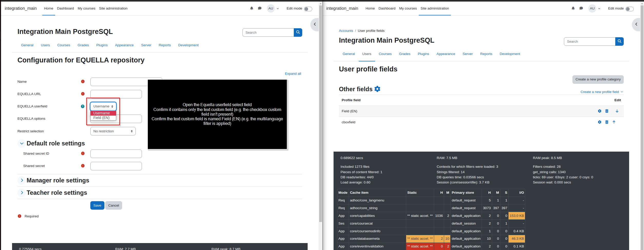Open Restrict selection dropdown
This screenshot has height=250, width=644.
(x=113, y=131)
